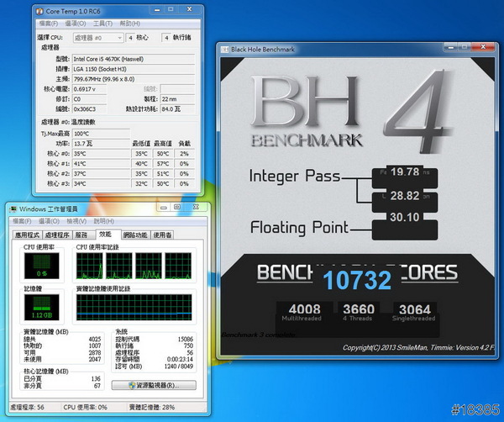This screenshot has width=504, height=422.
Task: Switch to the 網路功能 tab
Action: [135, 235]
